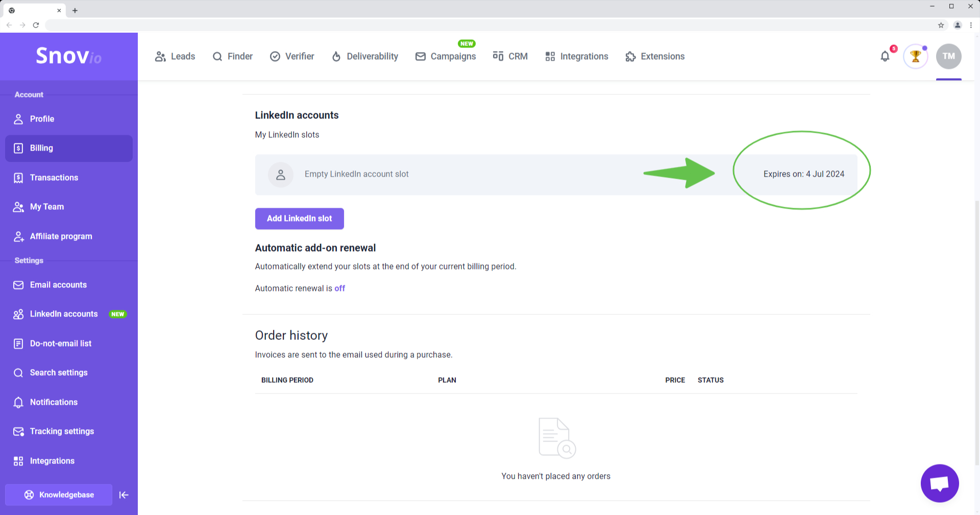Click Add LinkedIn slot button
Image resolution: width=980 pixels, height=515 pixels.
pos(300,218)
